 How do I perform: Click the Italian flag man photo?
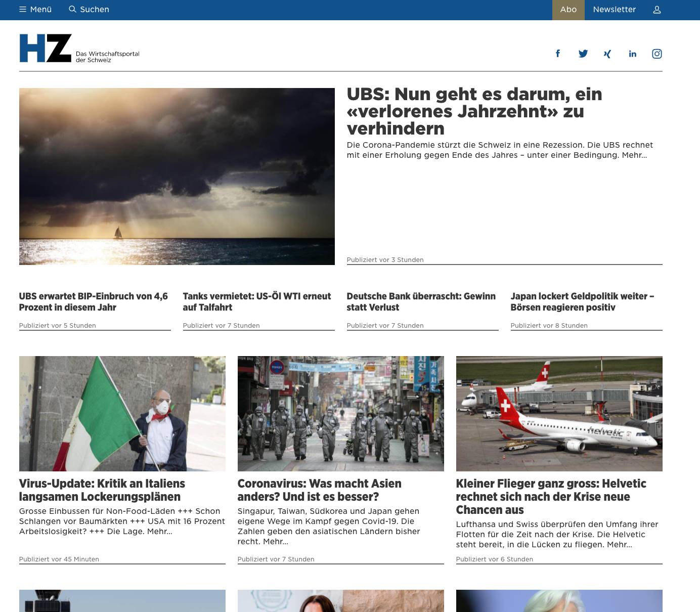point(122,414)
